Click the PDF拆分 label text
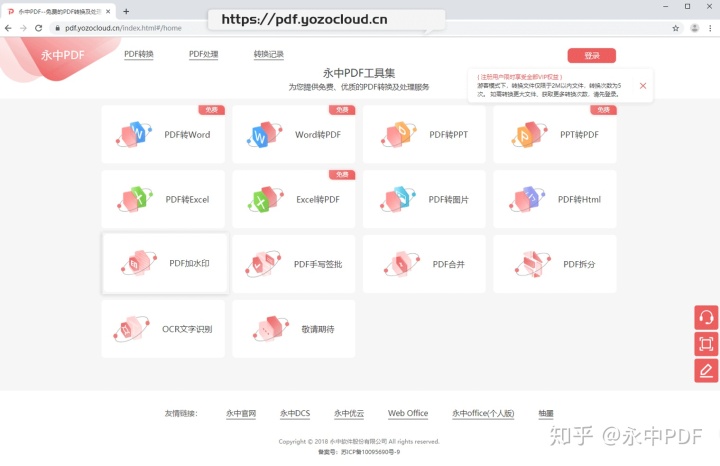The image size is (720, 466). [x=579, y=264]
